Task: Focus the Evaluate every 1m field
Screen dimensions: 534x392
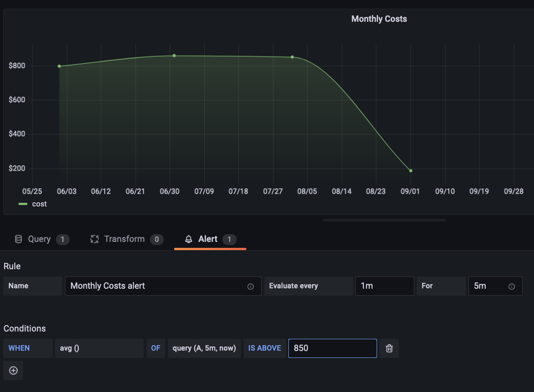Action: click(x=384, y=286)
